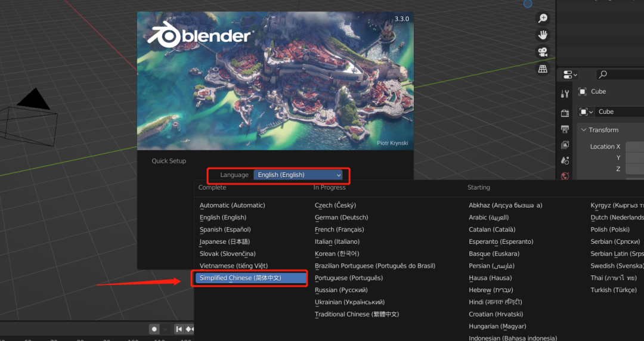The width and height of the screenshot is (644, 341).
Task: Choose Indonesian (Bahasa indonesia)
Action: 513,337
